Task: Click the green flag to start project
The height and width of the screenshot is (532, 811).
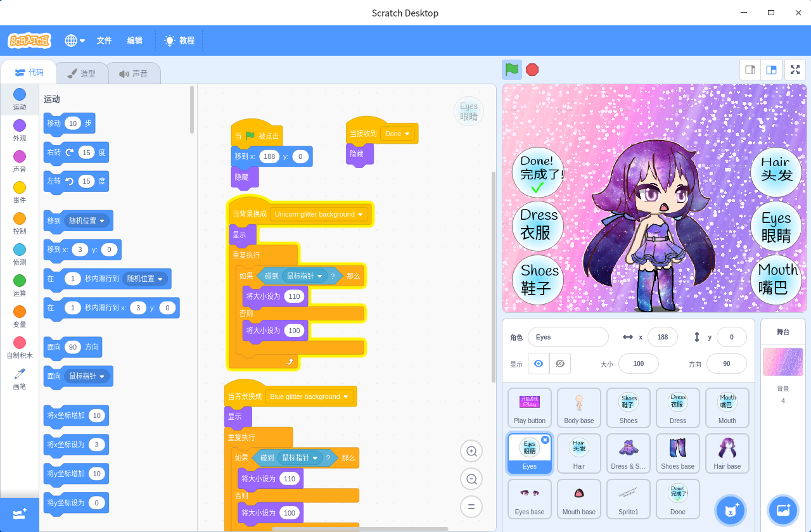Action: [x=512, y=70]
